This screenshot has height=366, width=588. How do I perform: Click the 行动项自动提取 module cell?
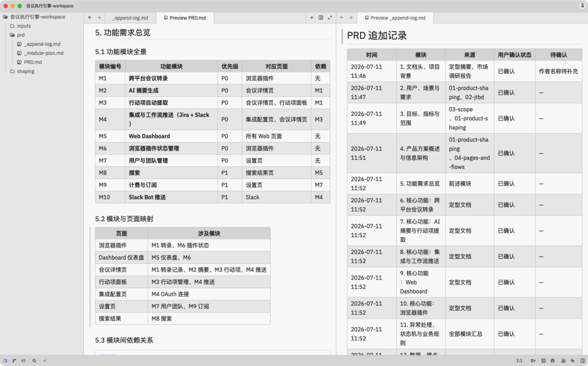[x=171, y=103]
